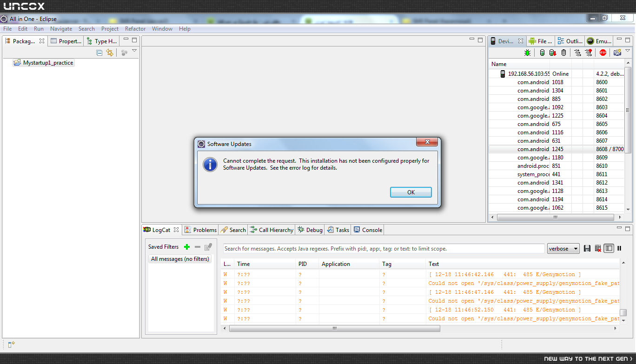Screen dimensions: 636x364
Task: Open the Tasks tab
Action: coord(338,230)
